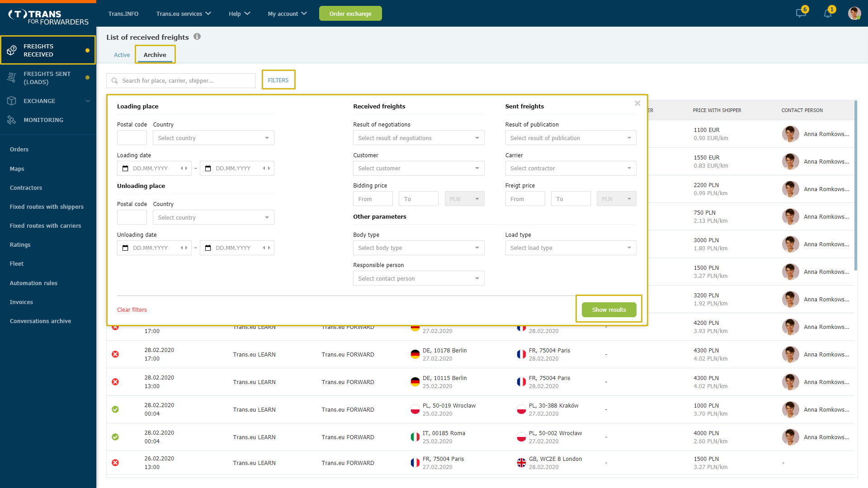Open Select result of publication dropdown
Screen dimensions: 868x488
tap(571, 138)
